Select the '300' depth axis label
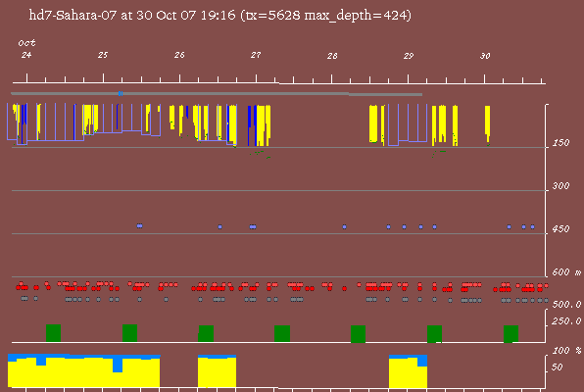Screen dimensions: 584x392 pos(560,186)
